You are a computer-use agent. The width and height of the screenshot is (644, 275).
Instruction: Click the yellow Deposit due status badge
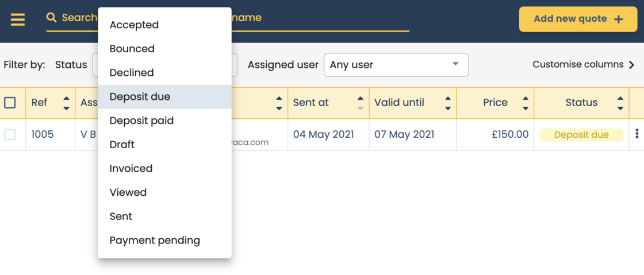pos(581,135)
